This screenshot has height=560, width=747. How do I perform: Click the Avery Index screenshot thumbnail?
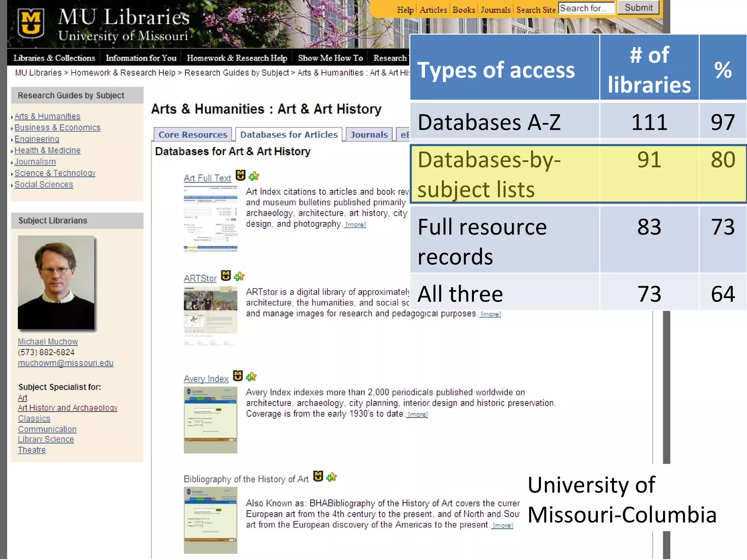(210, 420)
